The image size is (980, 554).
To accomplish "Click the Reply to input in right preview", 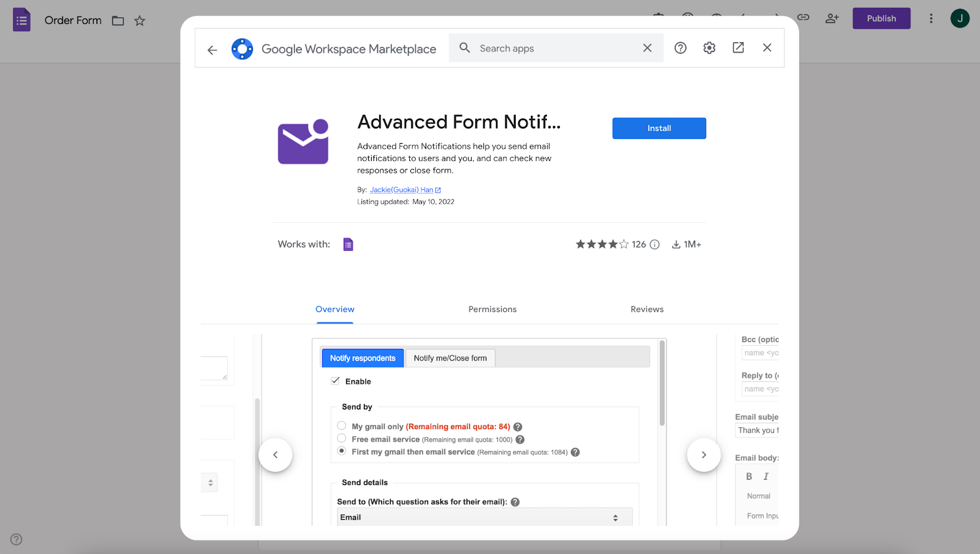I will pyautogui.click(x=760, y=389).
